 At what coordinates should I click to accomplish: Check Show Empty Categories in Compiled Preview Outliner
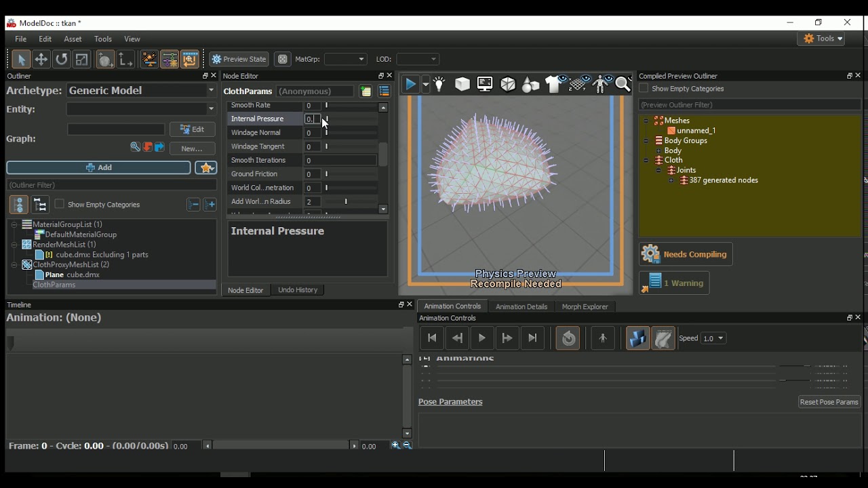point(644,88)
